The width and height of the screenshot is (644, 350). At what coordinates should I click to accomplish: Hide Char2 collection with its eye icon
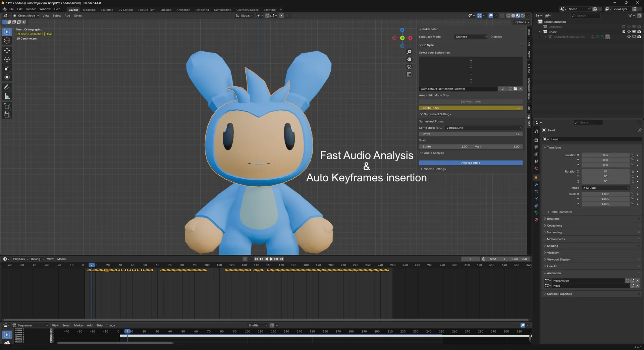pos(629,32)
